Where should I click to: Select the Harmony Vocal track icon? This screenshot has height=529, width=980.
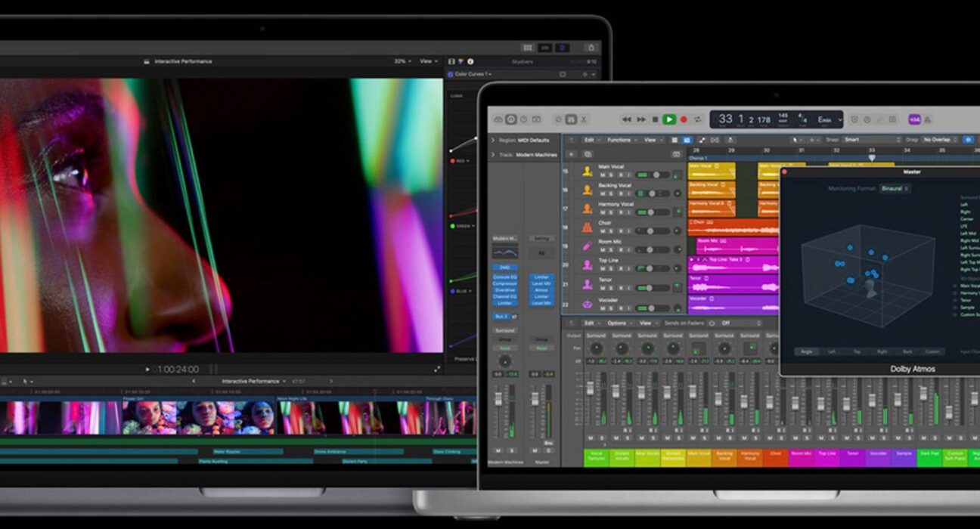pyautogui.click(x=587, y=209)
